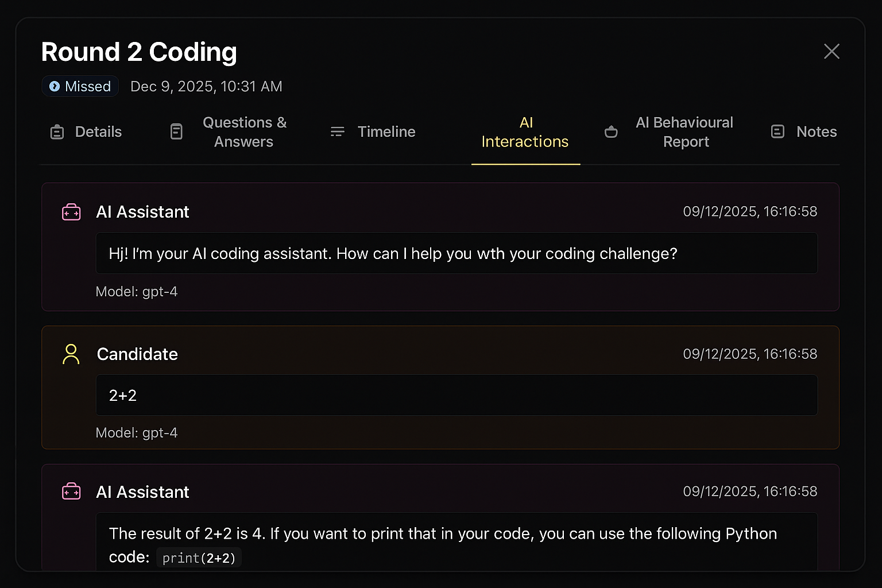
Task: Click the Timeline lines icon
Action: pos(338,132)
